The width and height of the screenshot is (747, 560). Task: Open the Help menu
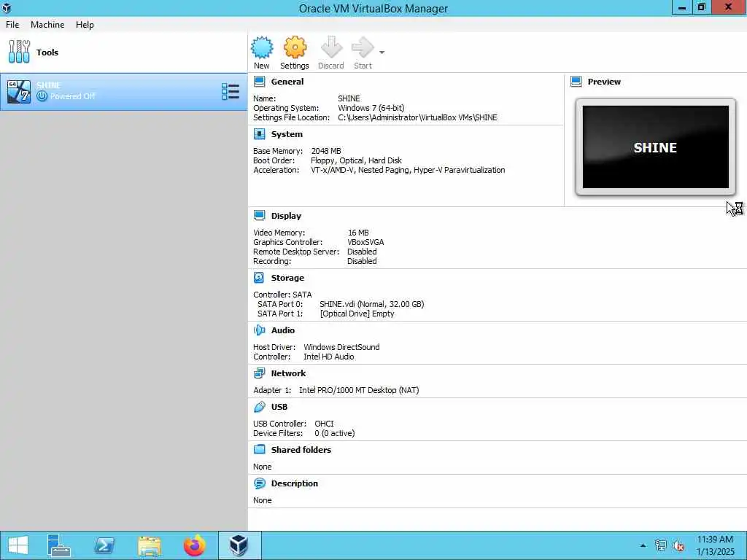pyautogui.click(x=85, y=25)
